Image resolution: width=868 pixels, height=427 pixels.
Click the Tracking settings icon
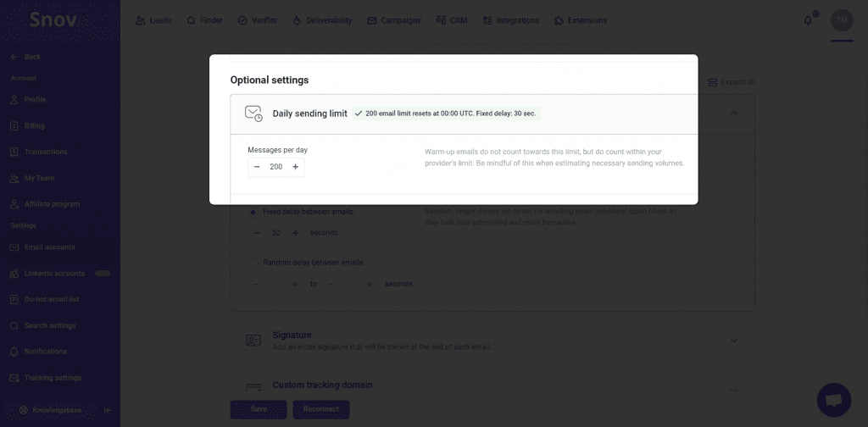tap(14, 378)
